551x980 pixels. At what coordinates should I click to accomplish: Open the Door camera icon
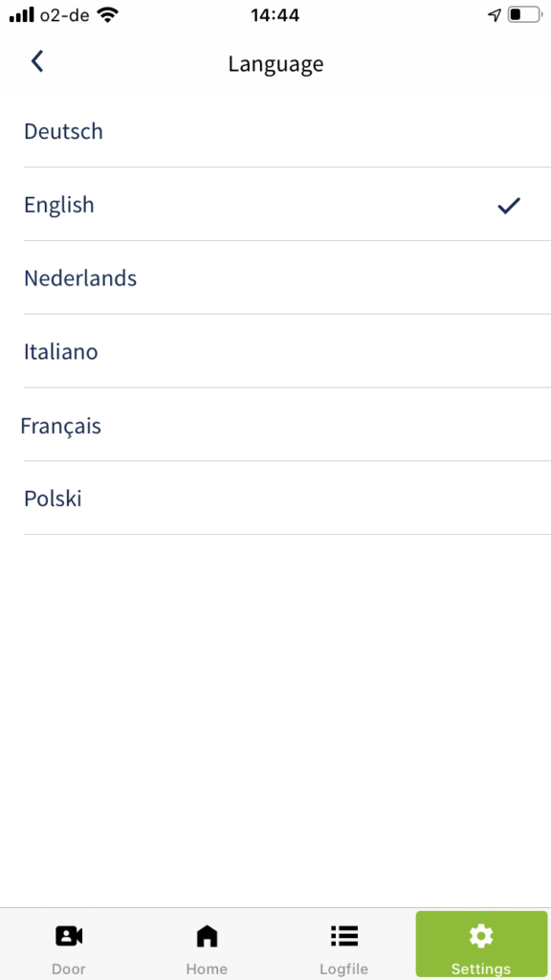click(x=69, y=936)
